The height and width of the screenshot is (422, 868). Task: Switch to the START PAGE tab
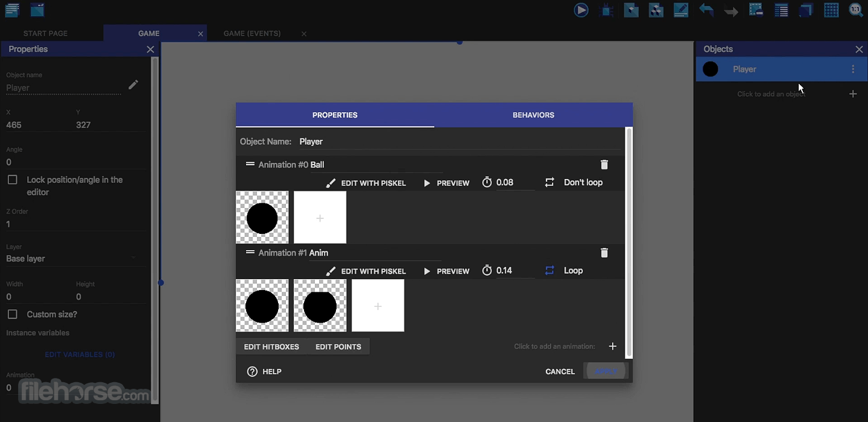point(45,33)
